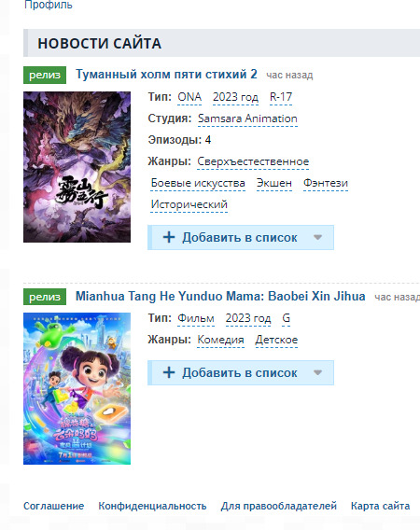The width and height of the screenshot is (420, 530).
Task: Open the Туманный холм poster thumbnail
Action: [77, 167]
